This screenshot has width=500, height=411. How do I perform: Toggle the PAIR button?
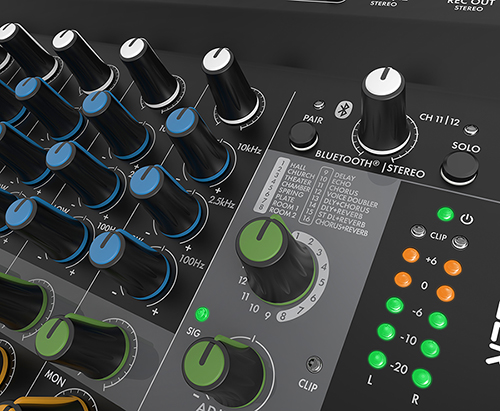pos(303,136)
